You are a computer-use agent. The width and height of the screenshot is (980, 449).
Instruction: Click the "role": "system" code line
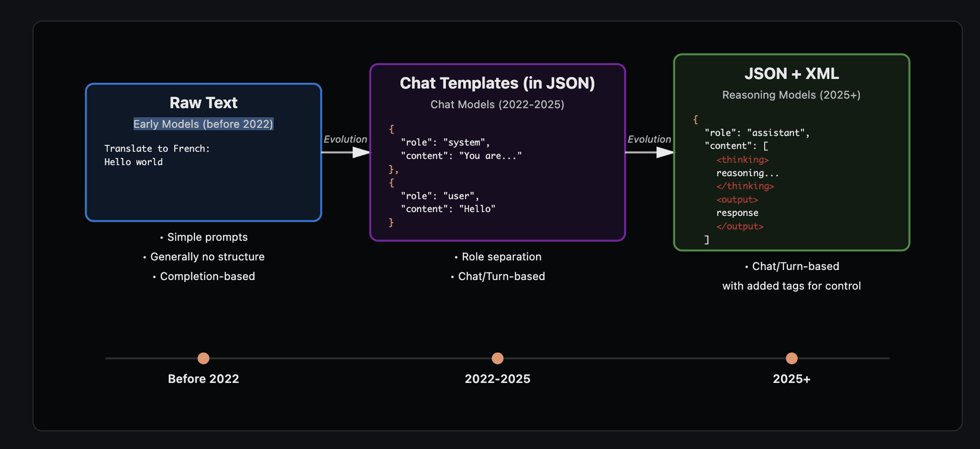click(445, 143)
